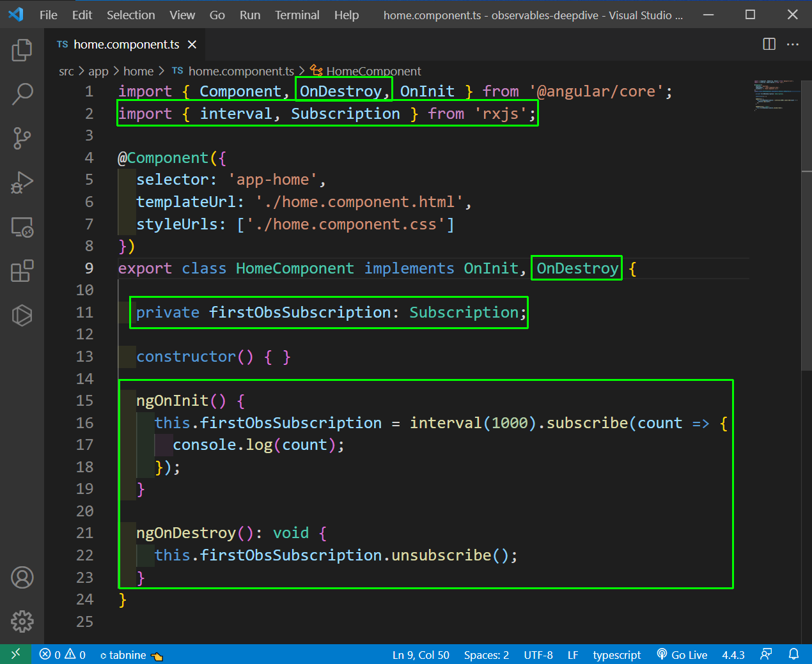This screenshot has width=812, height=664.
Task: Go to line via Ln 9, Col 50
Action: click(421, 654)
